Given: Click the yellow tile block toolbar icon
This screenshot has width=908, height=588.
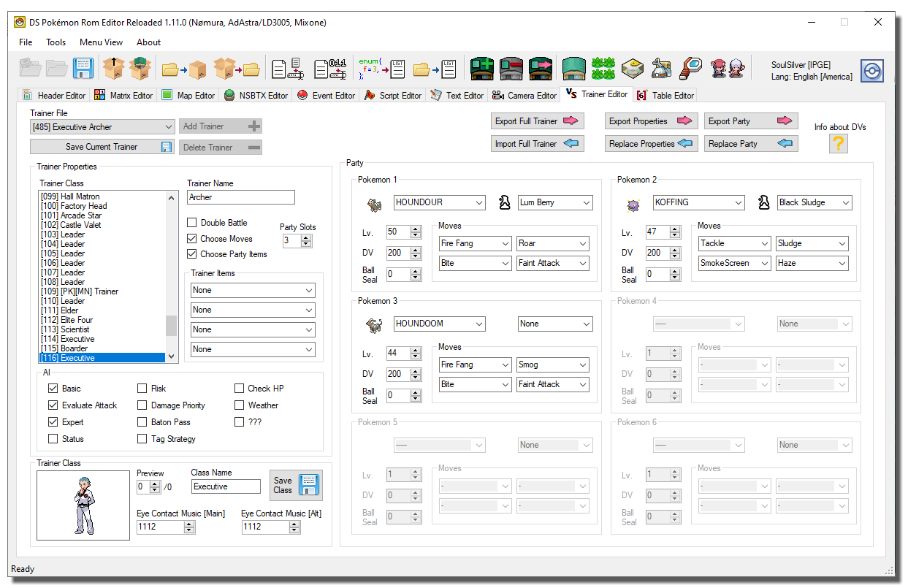Looking at the screenshot, I should tap(632, 69).
